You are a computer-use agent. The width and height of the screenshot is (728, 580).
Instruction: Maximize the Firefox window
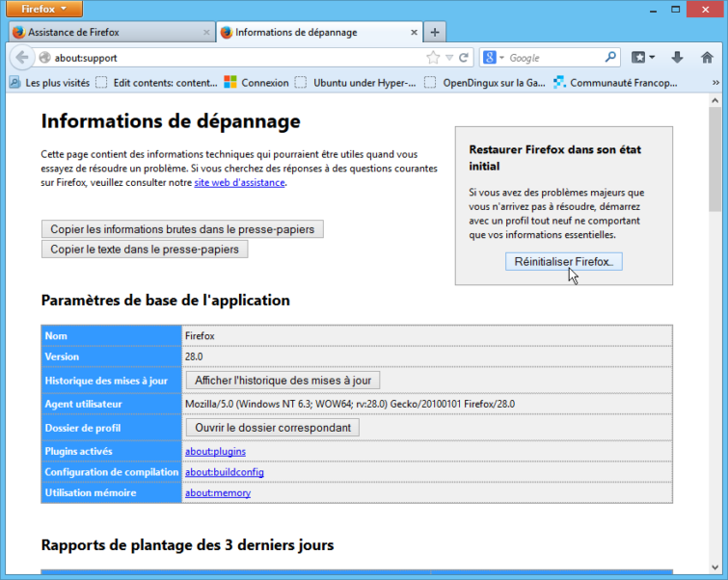675,10
